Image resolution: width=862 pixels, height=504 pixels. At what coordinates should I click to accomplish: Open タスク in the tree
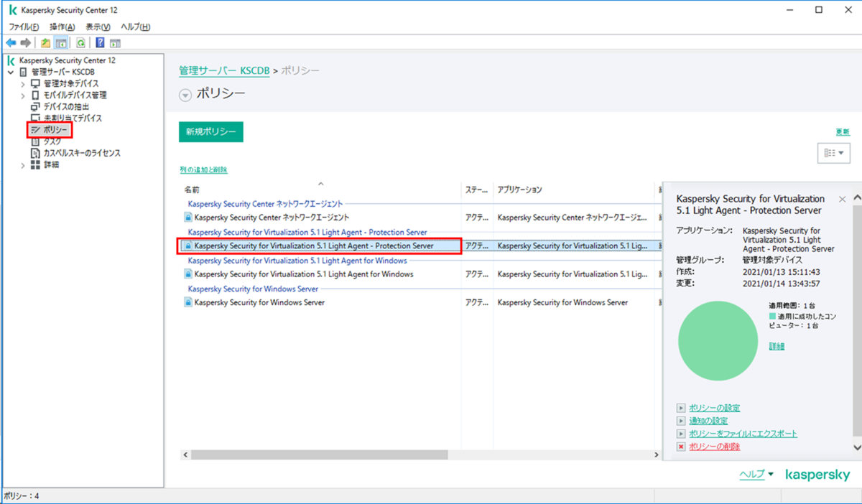(x=52, y=141)
